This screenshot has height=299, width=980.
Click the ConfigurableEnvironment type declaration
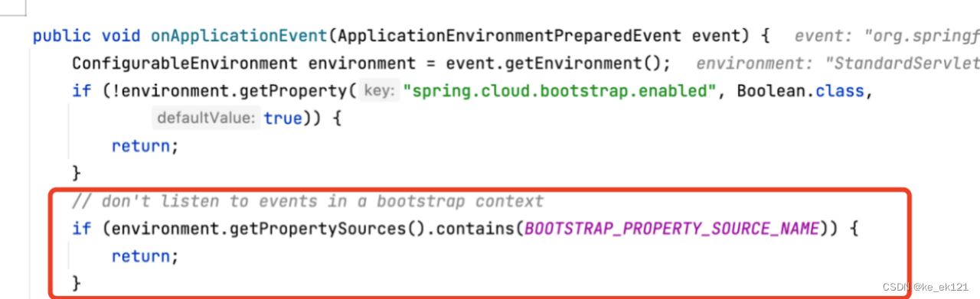pyautogui.click(x=185, y=63)
